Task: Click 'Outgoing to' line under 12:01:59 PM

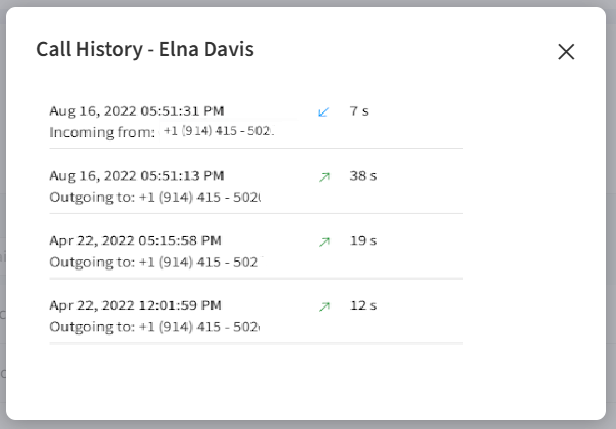Action: click(153, 327)
